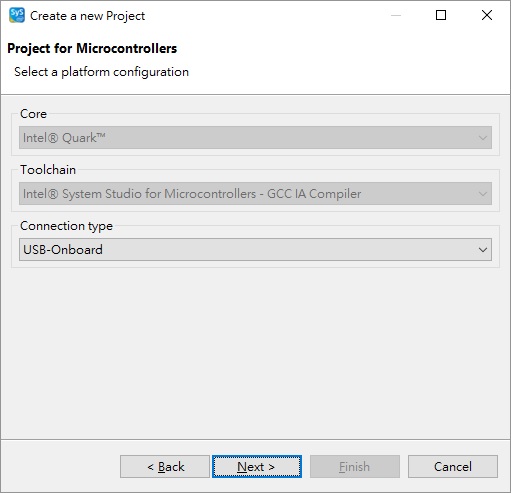Image resolution: width=511 pixels, height=493 pixels.
Task: Click the Toolchain group label
Action: coord(48,170)
